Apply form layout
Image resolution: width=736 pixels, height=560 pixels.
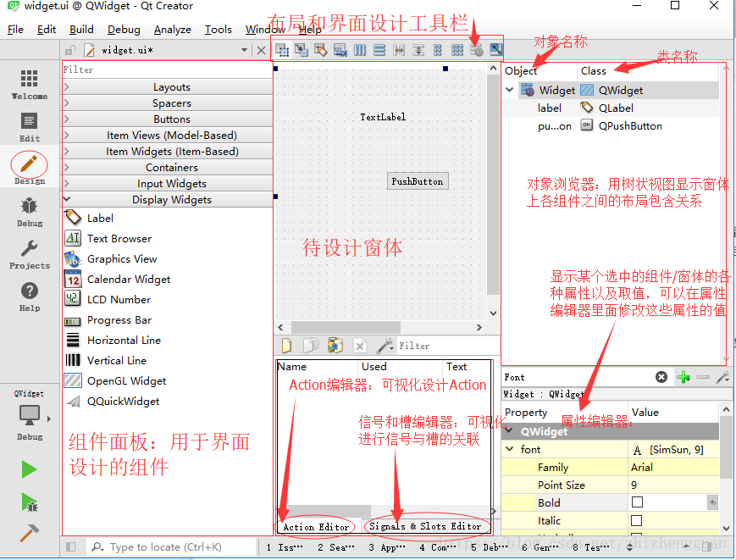pyautogui.click(x=438, y=50)
